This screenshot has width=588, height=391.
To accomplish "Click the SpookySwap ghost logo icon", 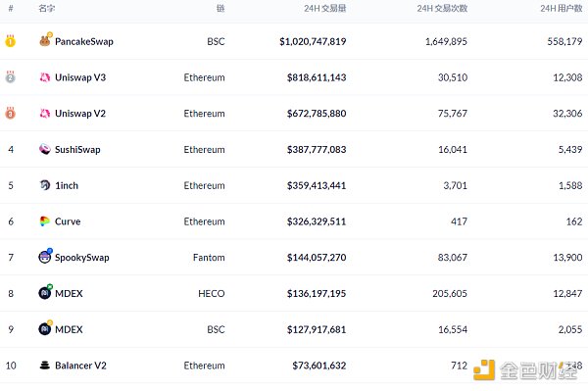I will coord(45,257).
